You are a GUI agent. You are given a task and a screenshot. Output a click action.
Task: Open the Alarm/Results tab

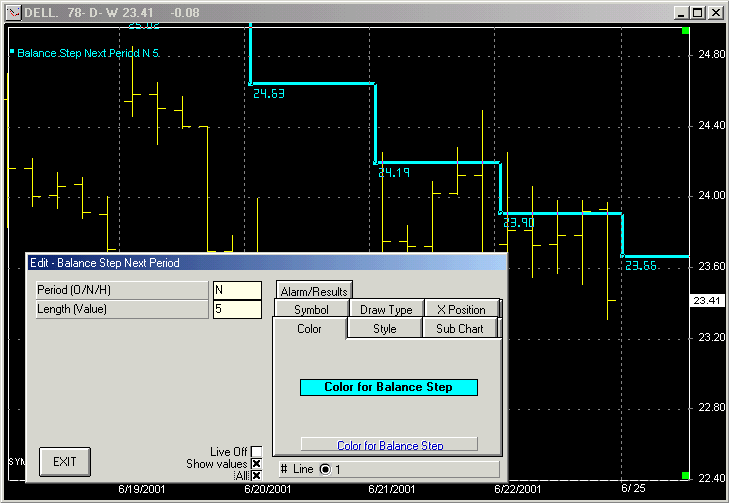coord(314,291)
